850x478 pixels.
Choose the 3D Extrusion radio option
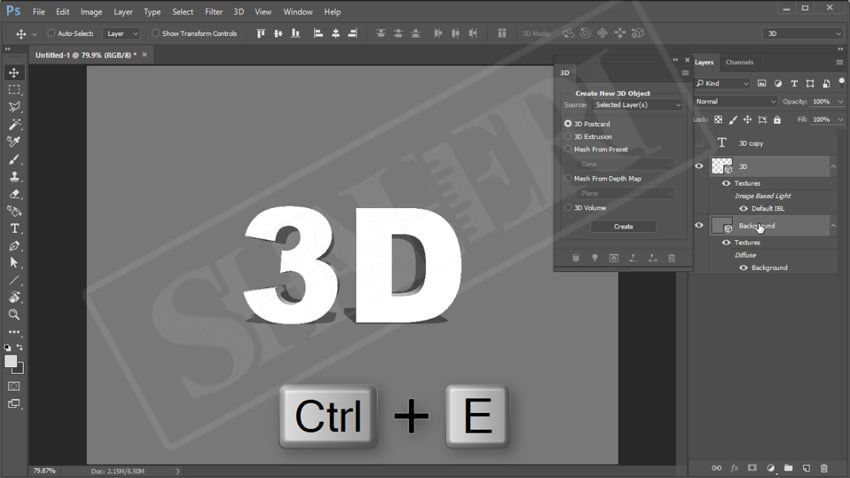pyautogui.click(x=569, y=137)
